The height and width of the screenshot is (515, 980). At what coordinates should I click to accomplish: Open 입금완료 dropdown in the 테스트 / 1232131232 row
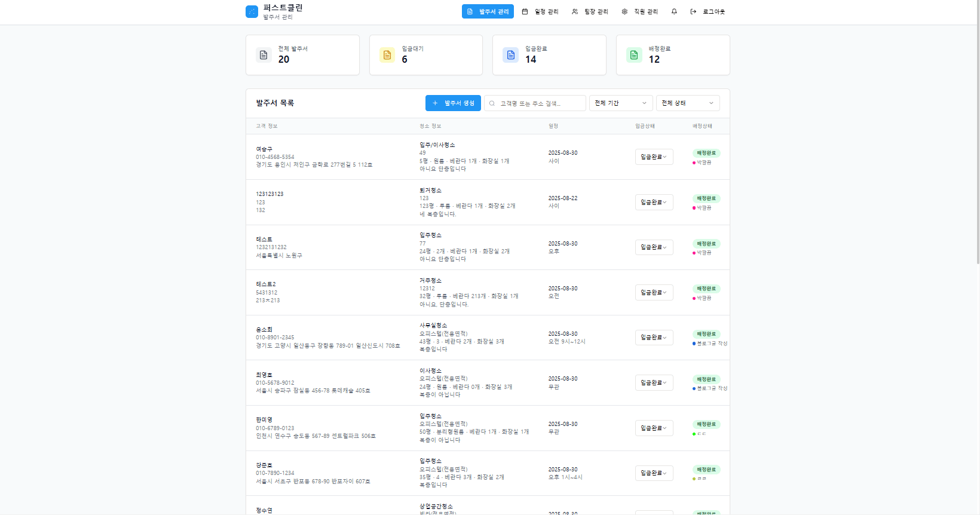[654, 247]
